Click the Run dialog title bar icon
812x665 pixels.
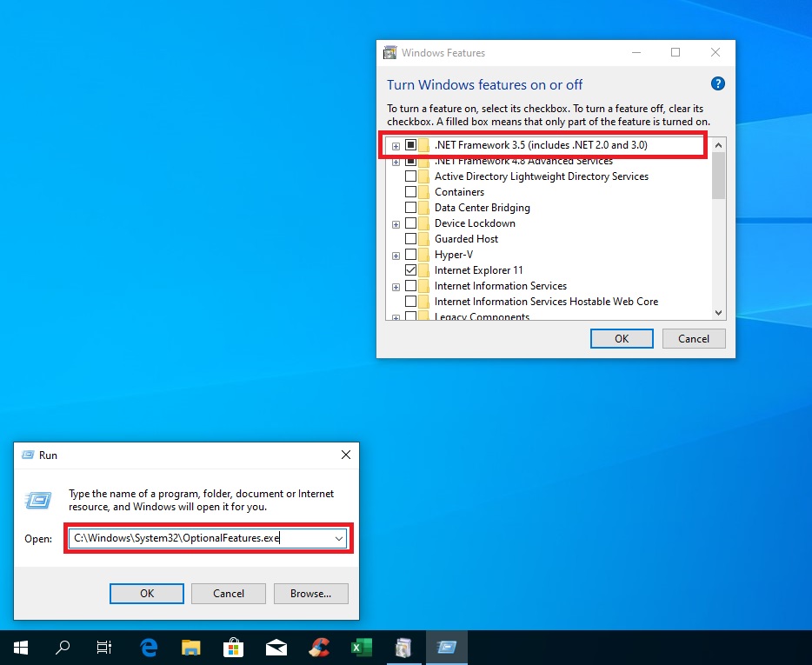pos(28,455)
